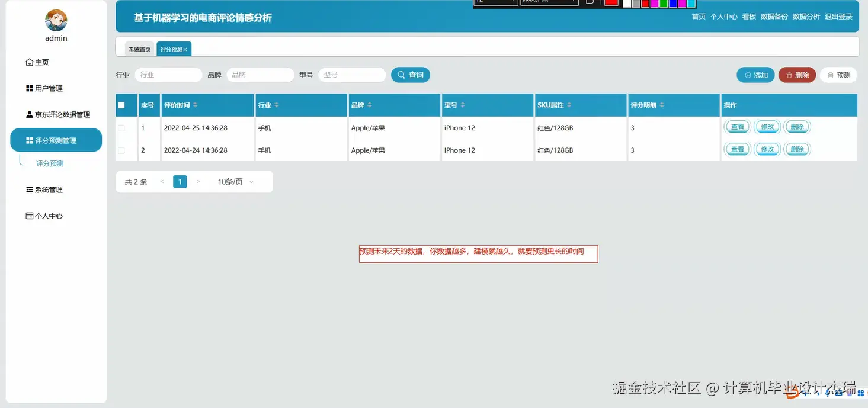The width and height of the screenshot is (868, 408).
Task: Pick the cyan swatch in the top palette
Action: [691, 3]
